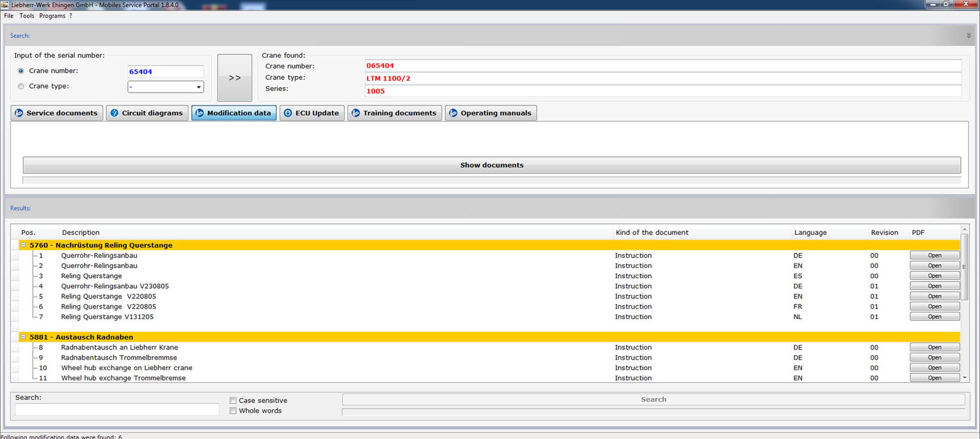The height and width of the screenshot is (439, 980).
Task: Open the Tools menu
Action: point(26,16)
